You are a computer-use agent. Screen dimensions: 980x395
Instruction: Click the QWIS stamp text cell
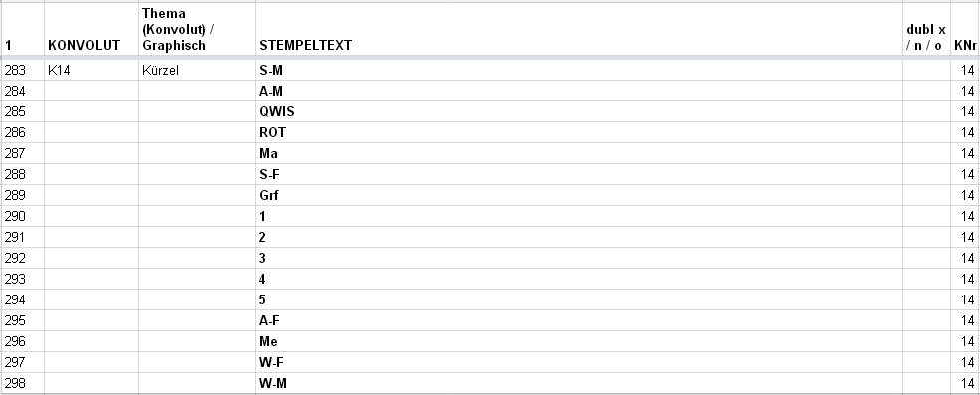[579, 111]
